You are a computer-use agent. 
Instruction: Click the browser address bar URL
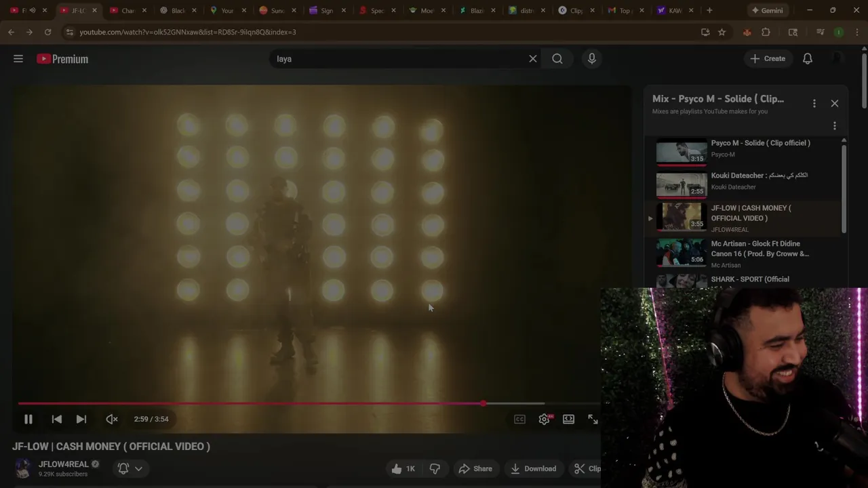(x=188, y=32)
